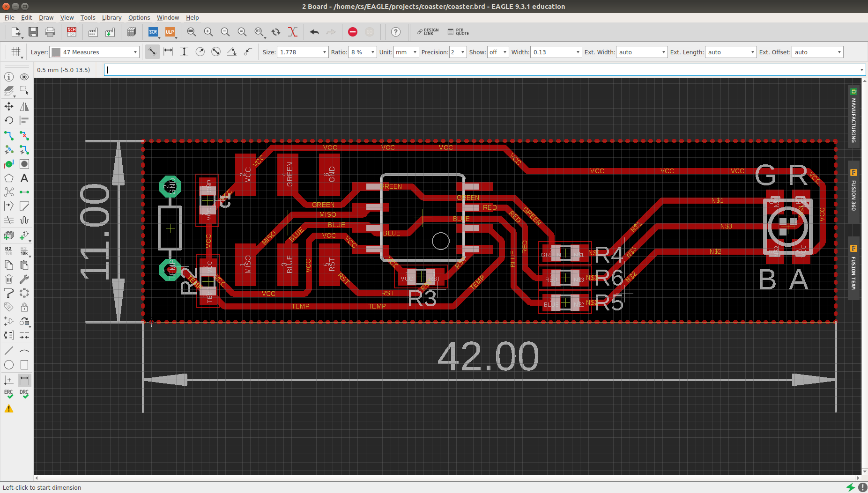Click the Design Link button

428,32
